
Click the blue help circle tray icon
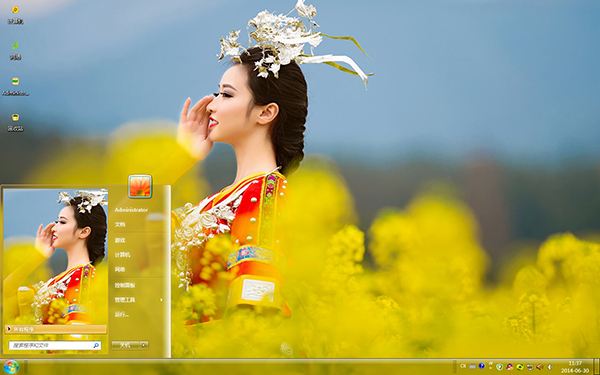click(482, 366)
